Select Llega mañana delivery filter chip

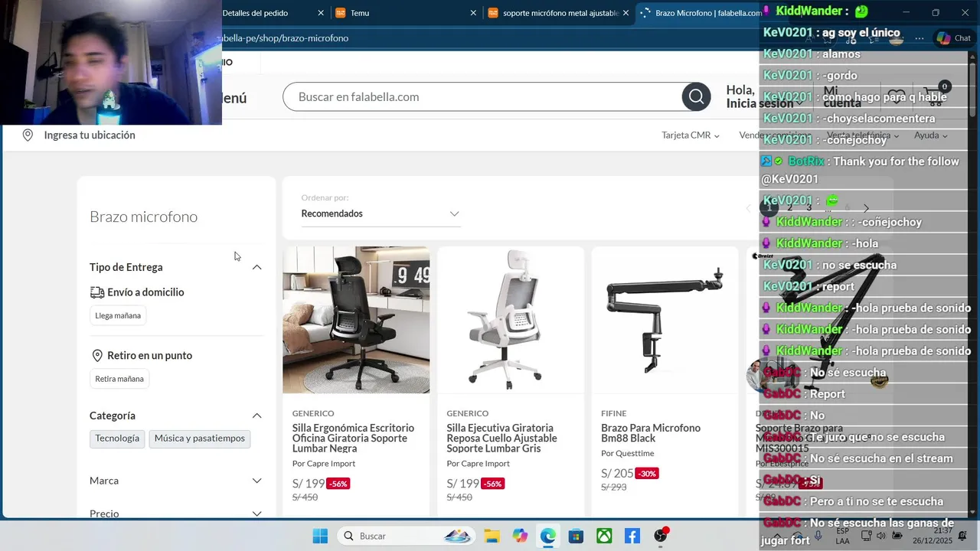(x=118, y=315)
